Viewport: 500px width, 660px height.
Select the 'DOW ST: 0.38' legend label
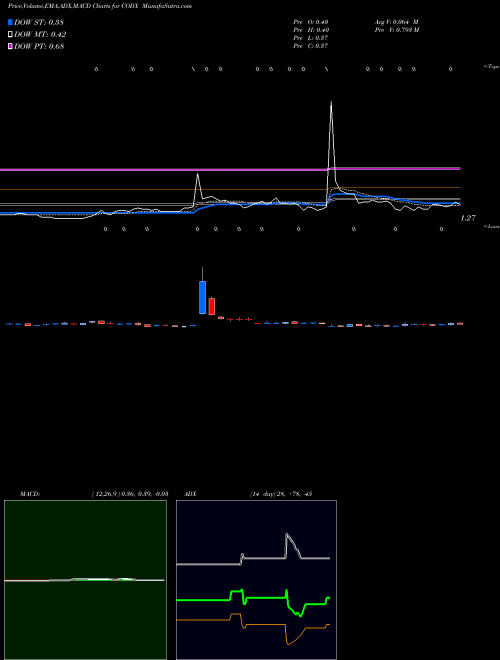[x=39, y=22]
